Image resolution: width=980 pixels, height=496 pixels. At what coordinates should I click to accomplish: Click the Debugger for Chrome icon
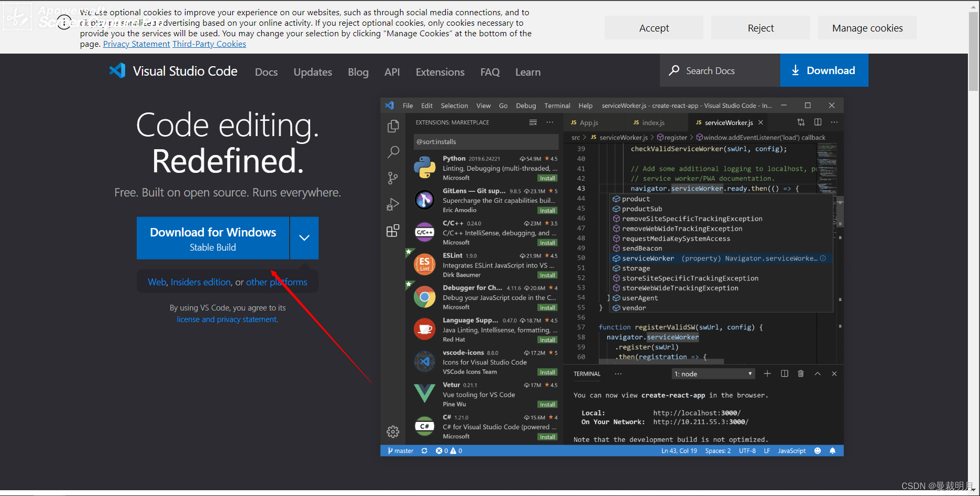[x=424, y=297]
